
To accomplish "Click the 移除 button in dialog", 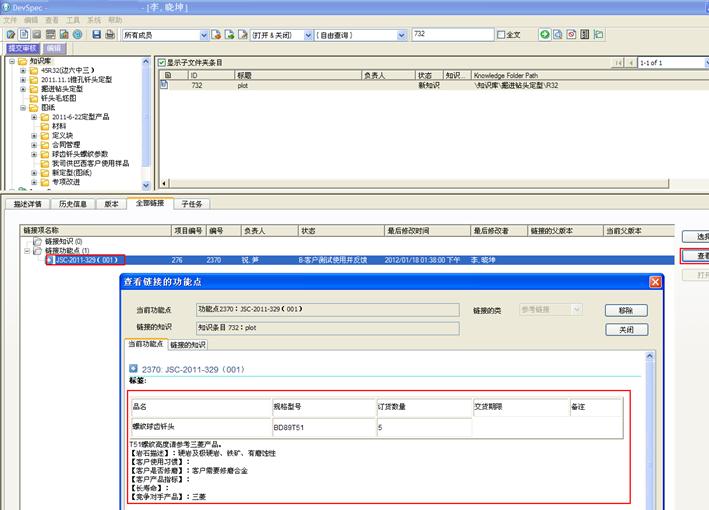I will (626, 310).
